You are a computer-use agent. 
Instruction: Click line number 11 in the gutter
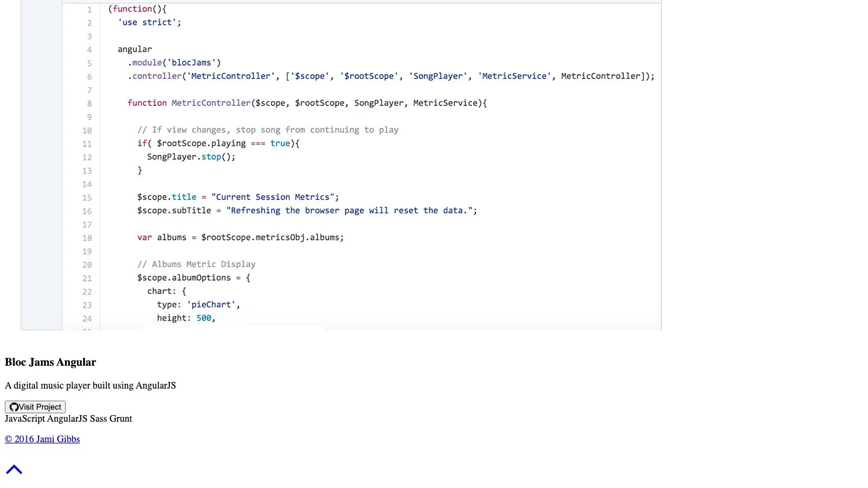click(x=87, y=144)
